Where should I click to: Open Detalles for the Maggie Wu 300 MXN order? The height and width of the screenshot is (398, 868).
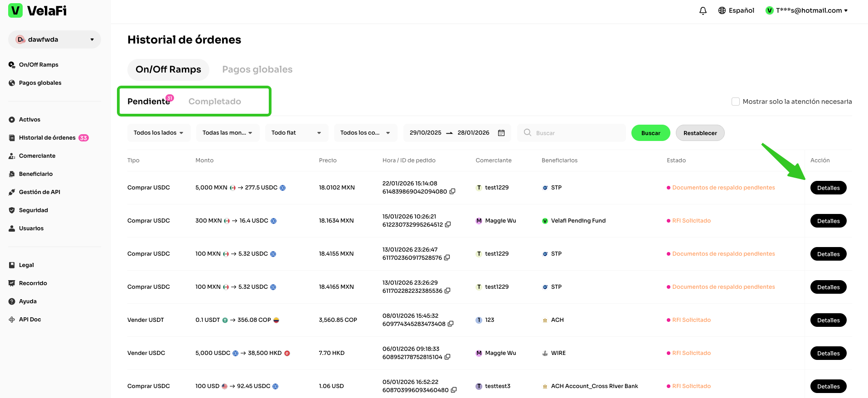828,221
